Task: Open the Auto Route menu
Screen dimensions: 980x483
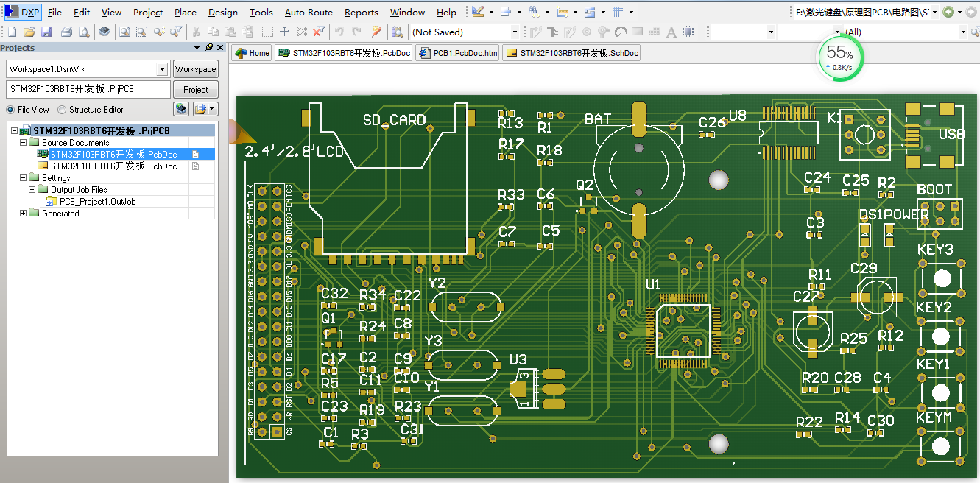Action: [309, 12]
